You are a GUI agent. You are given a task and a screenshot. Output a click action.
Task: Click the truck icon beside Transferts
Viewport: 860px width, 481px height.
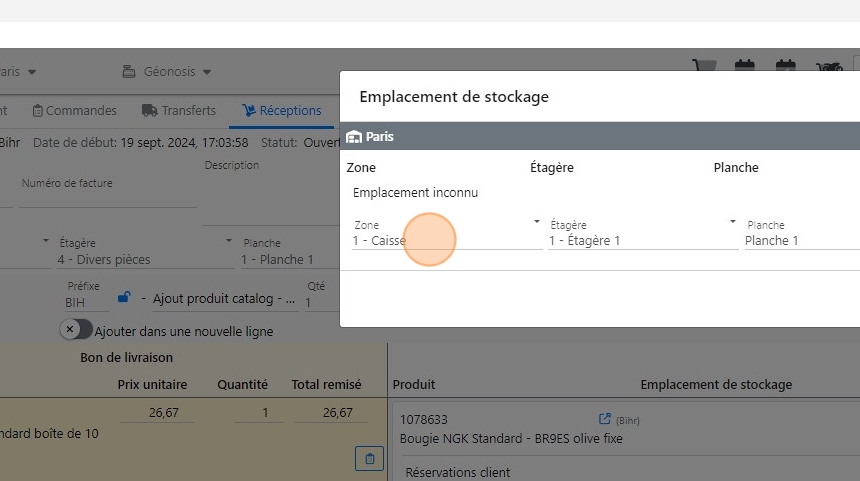pos(150,111)
